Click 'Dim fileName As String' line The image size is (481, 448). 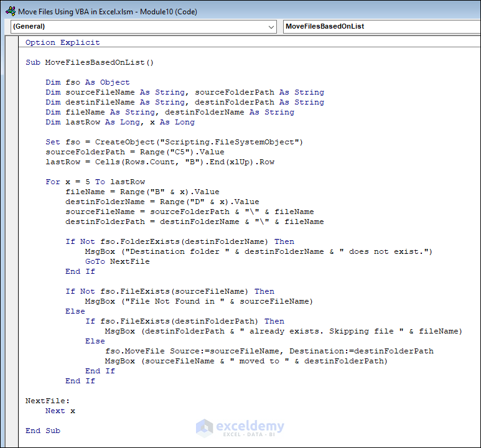coord(170,112)
